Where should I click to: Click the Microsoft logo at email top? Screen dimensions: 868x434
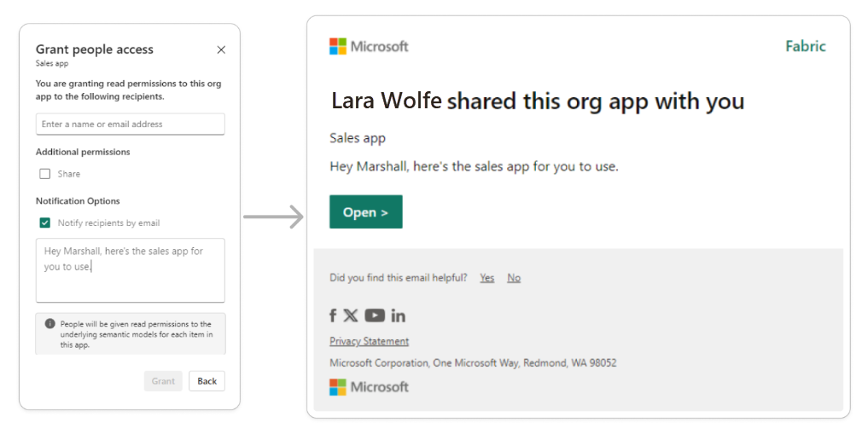369,46
